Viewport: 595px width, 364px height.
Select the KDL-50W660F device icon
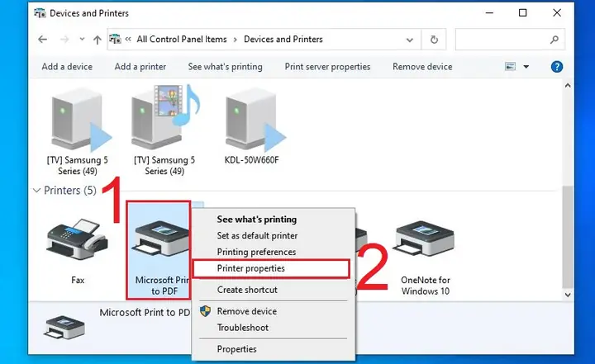click(255, 119)
